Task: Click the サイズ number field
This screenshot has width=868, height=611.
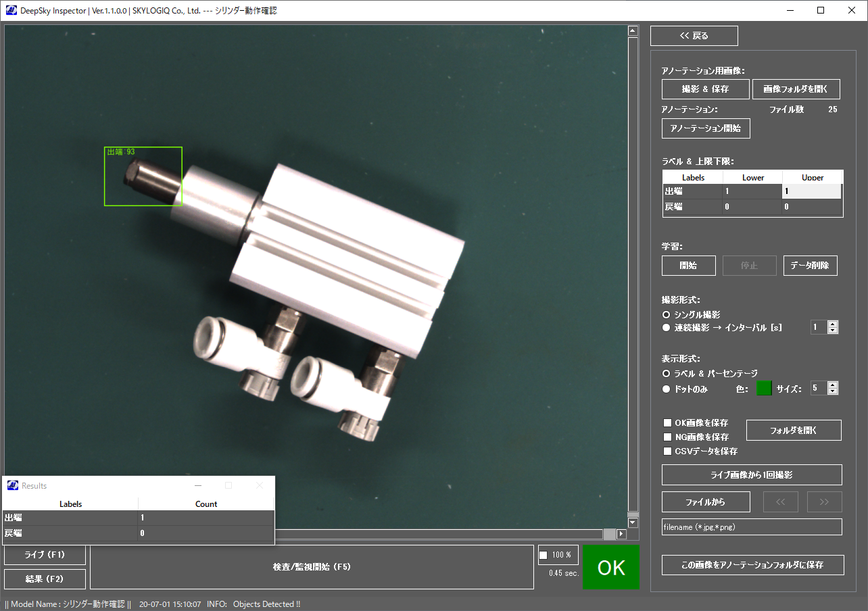Action: coord(819,389)
